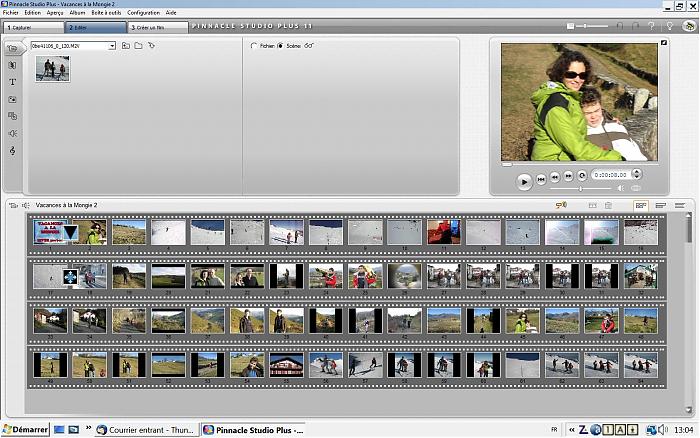700x438 pixels.
Task: Switch to text list view
Action: click(x=679, y=205)
